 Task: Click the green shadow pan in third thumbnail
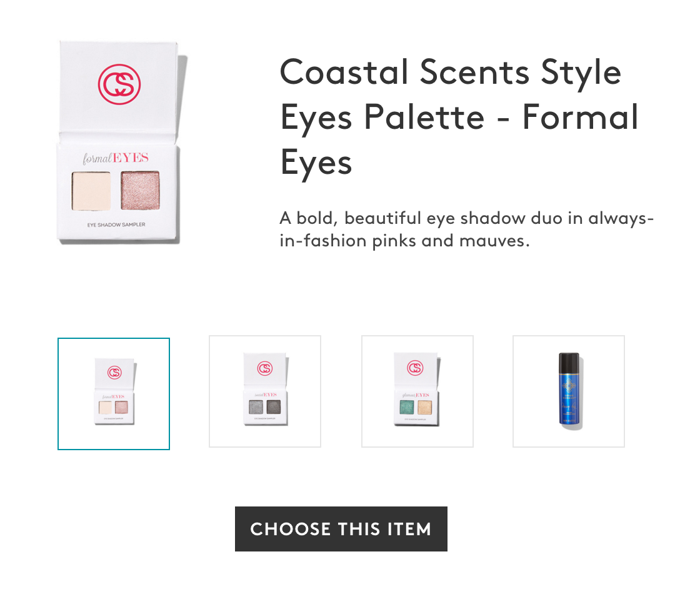click(405, 408)
